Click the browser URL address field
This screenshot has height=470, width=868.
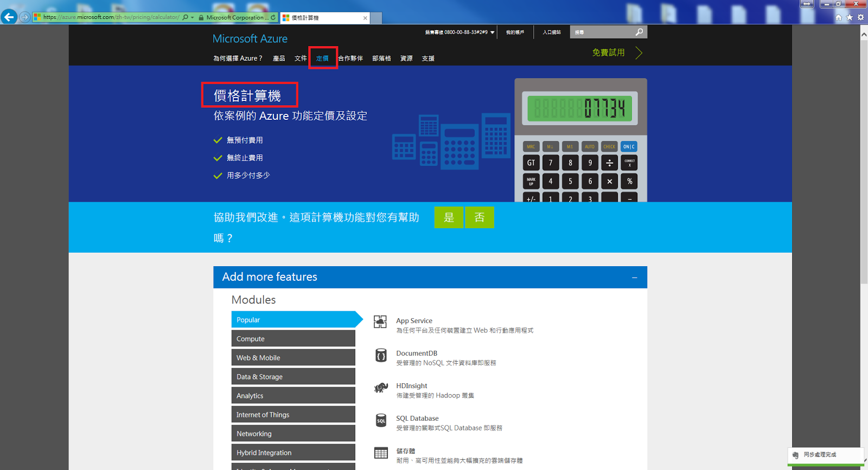[x=111, y=17]
